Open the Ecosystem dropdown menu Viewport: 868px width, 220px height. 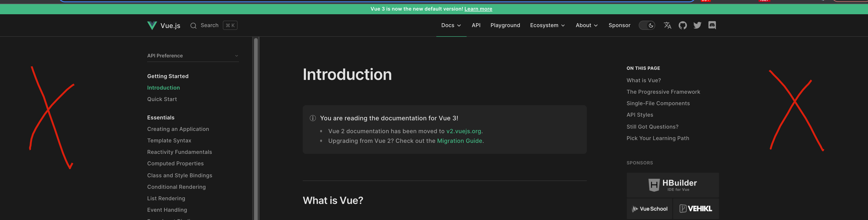click(547, 25)
